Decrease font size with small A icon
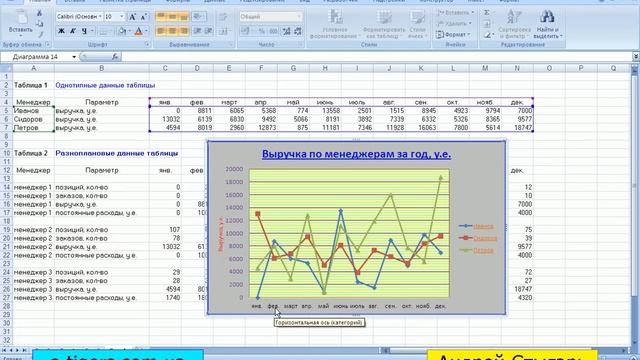Image resolution: width=640 pixels, height=360 pixels. click(143, 17)
